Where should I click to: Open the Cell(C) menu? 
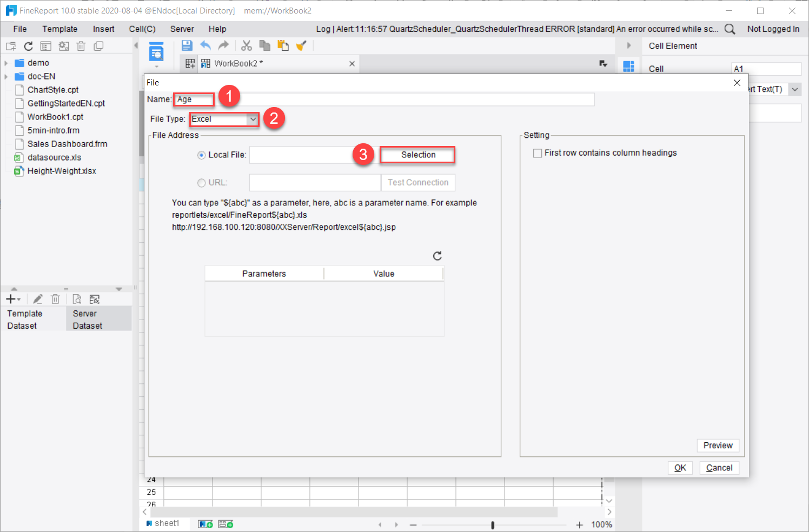[x=142, y=29]
